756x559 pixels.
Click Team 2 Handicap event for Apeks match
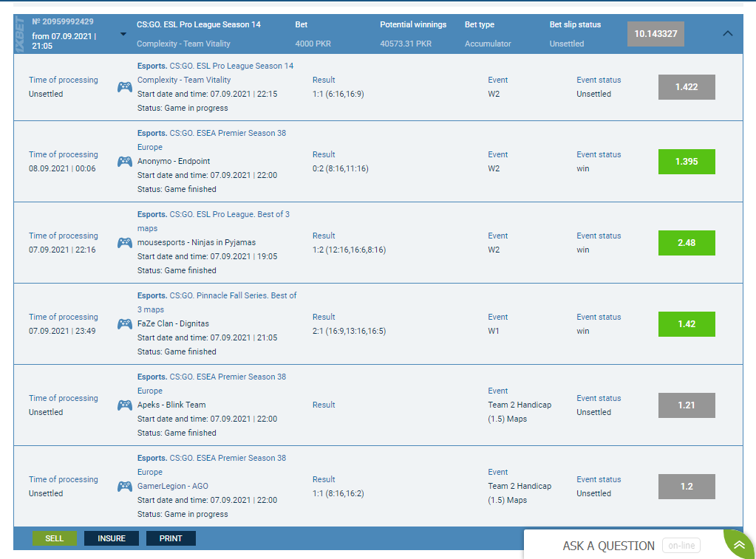(520, 412)
